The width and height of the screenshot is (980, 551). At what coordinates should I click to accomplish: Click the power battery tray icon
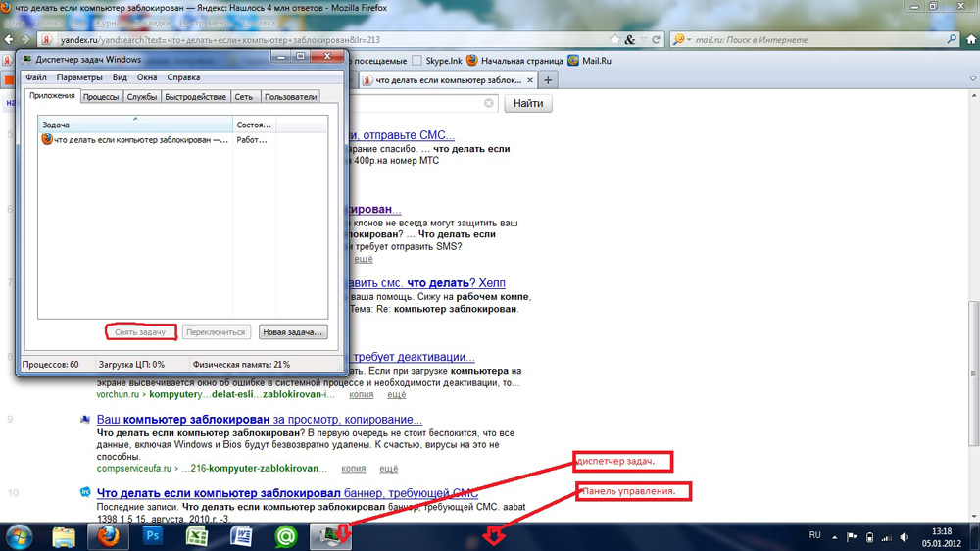coord(869,537)
